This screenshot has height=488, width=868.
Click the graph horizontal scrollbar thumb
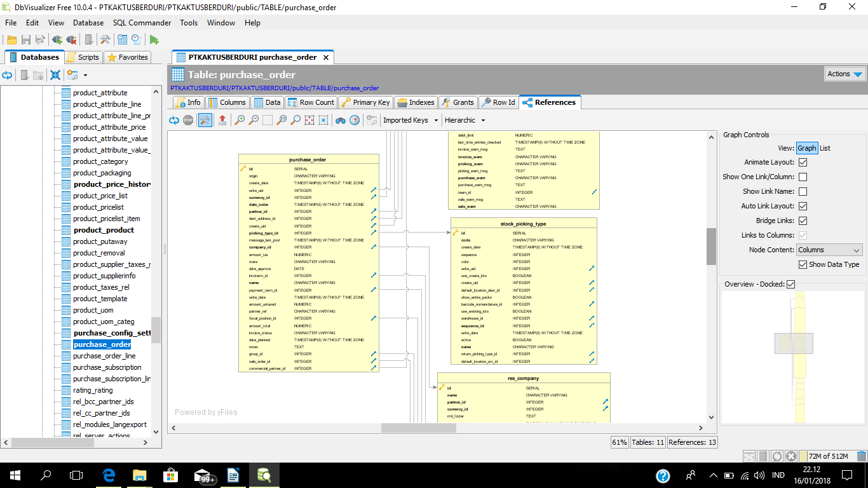click(419, 428)
